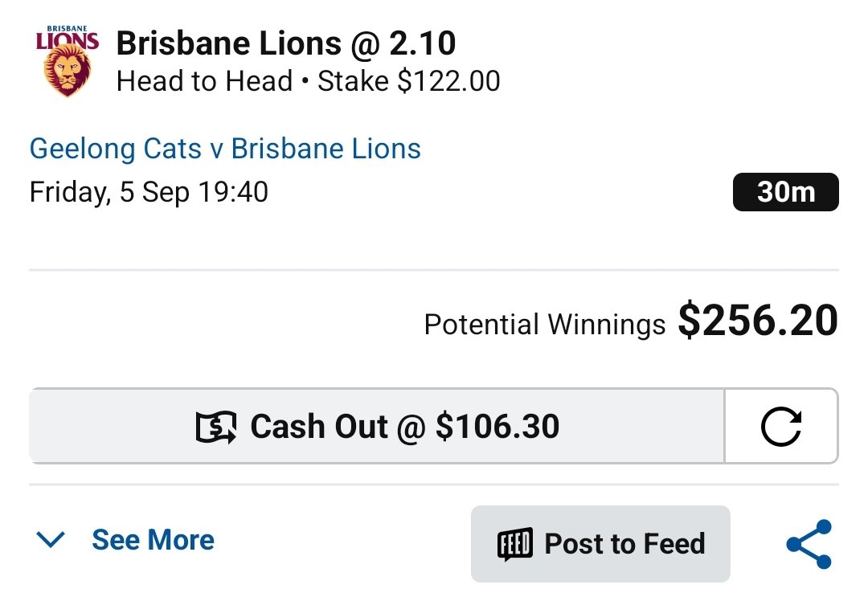The width and height of the screenshot is (868, 593).
Task: Tap the Potential Winnings label
Action: (544, 325)
